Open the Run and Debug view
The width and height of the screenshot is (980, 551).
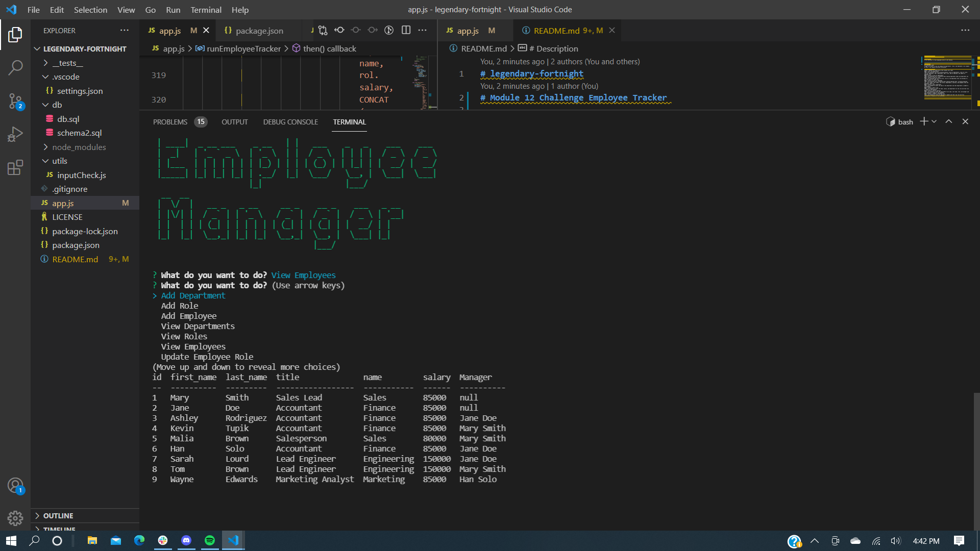point(15,134)
